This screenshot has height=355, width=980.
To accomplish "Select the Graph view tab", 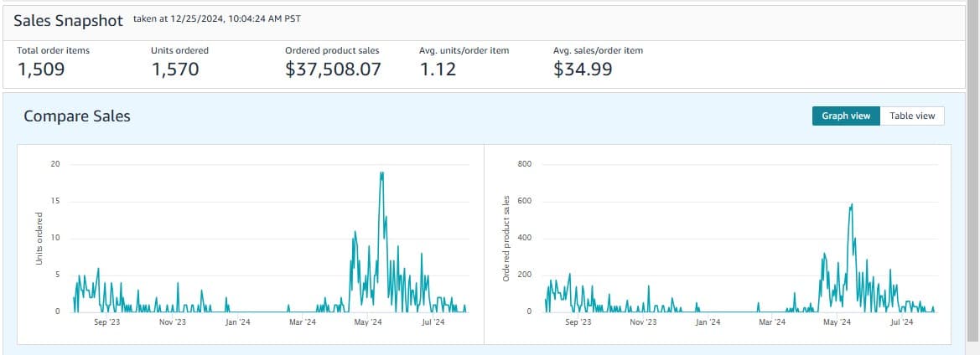I will (x=846, y=116).
